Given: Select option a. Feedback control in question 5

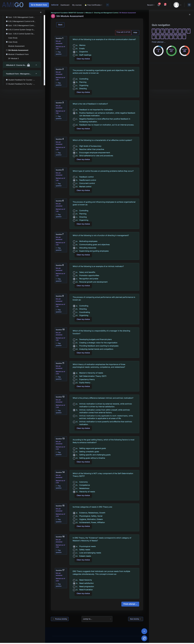Looking at the screenshot, I should click(x=74, y=177).
